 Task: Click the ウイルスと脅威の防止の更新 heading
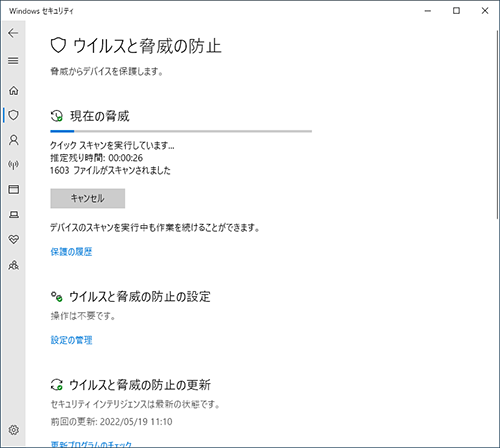click(x=140, y=385)
